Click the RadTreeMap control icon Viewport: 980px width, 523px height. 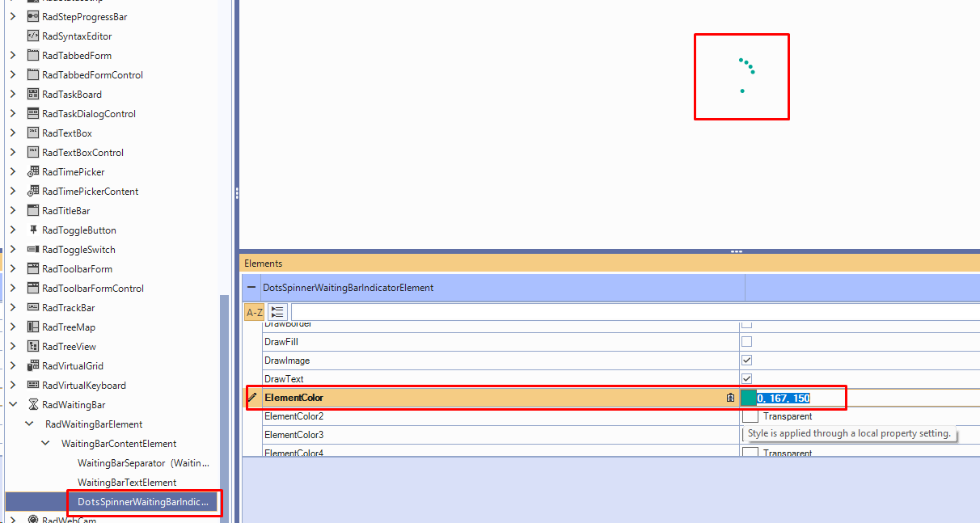33,327
